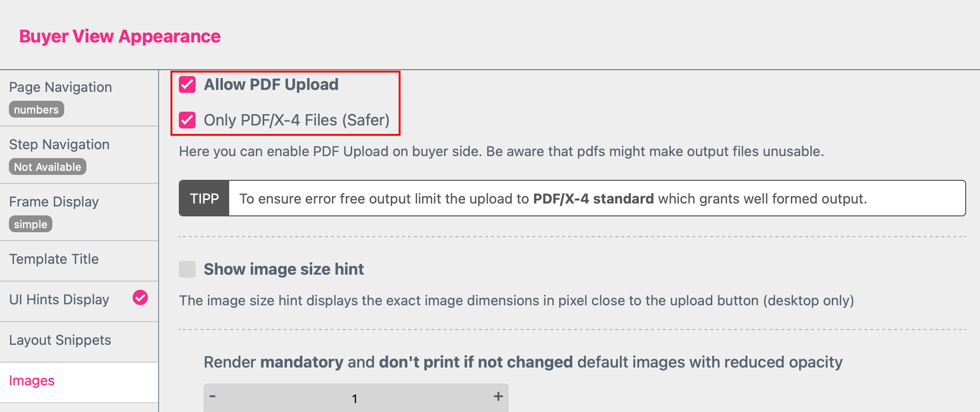Click the Not Available badge
Viewport: 980px width, 412px height.
[x=47, y=167]
